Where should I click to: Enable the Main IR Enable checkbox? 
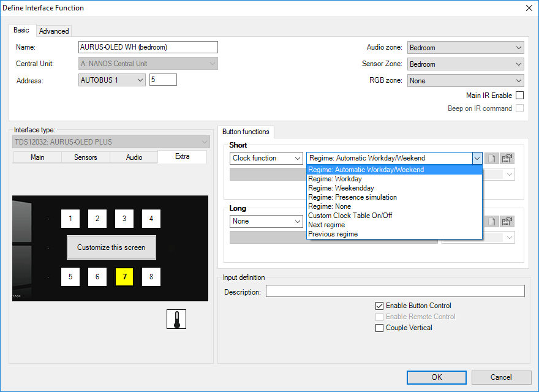point(519,96)
